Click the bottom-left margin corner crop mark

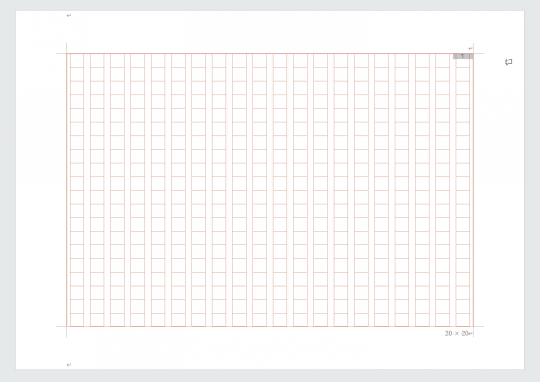pos(66,326)
